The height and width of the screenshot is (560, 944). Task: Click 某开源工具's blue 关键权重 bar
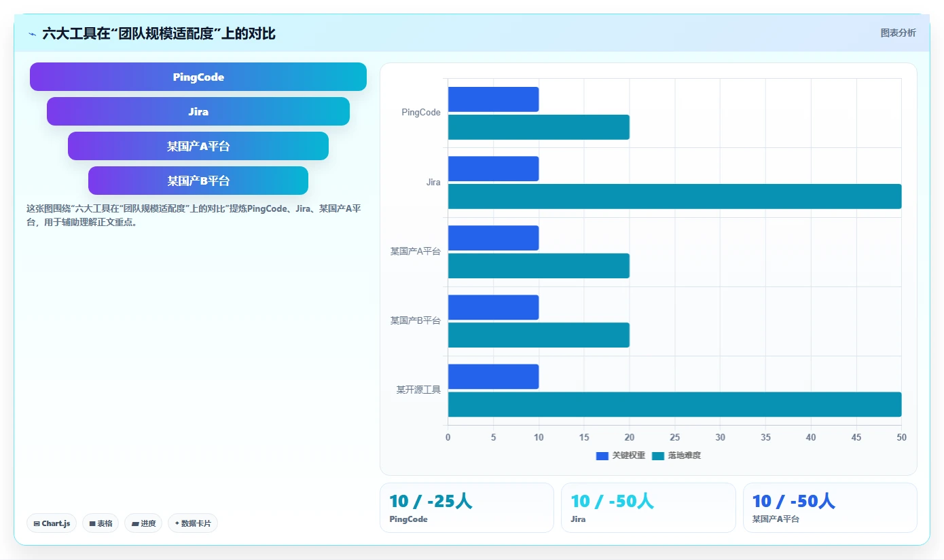click(493, 376)
